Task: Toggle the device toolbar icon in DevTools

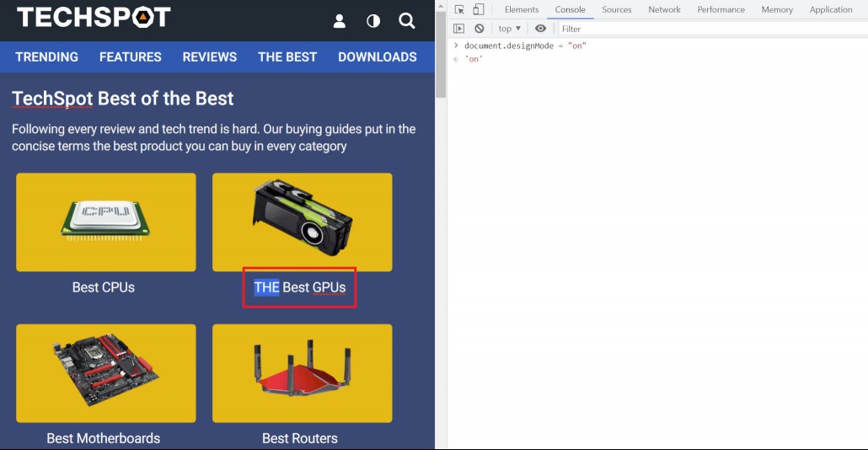Action: point(479,9)
